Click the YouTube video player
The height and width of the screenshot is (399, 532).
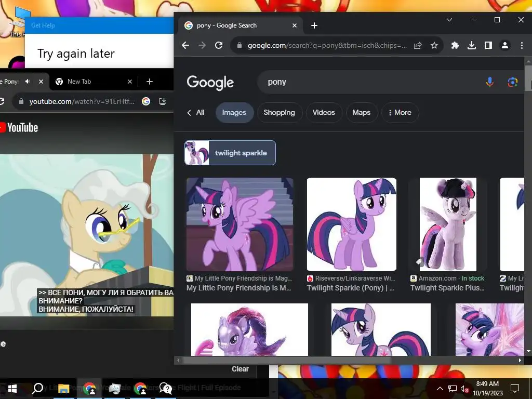coord(87,235)
